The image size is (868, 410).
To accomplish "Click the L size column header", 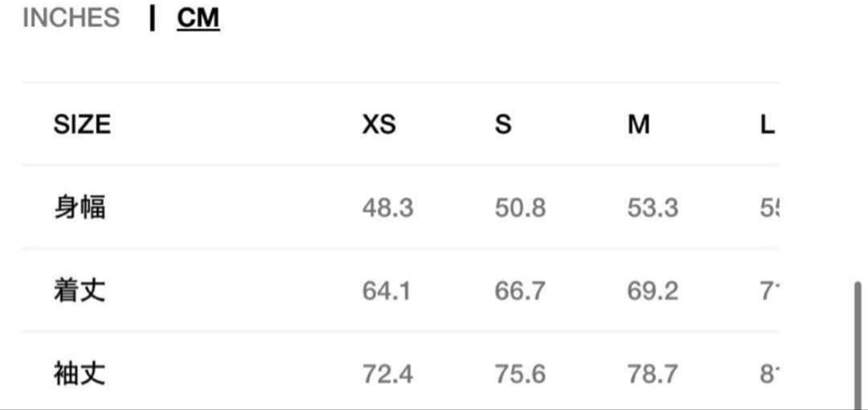I will tap(768, 125).
